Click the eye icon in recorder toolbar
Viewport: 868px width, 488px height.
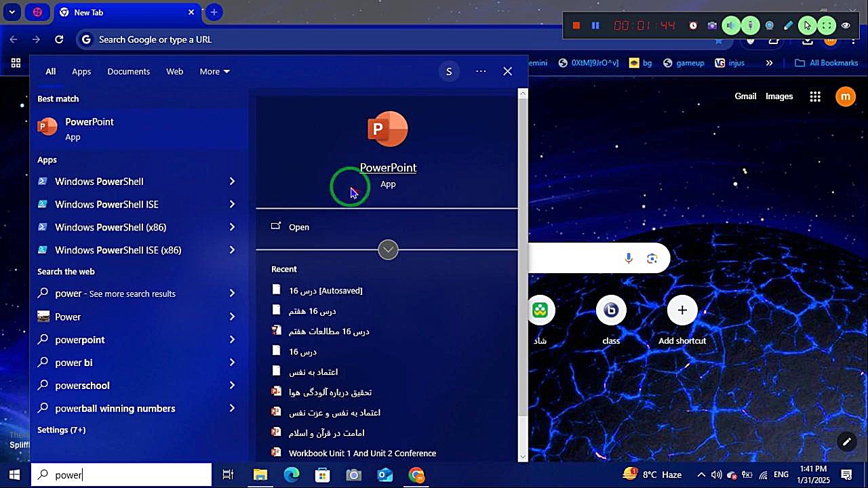(x=846, y=26)
